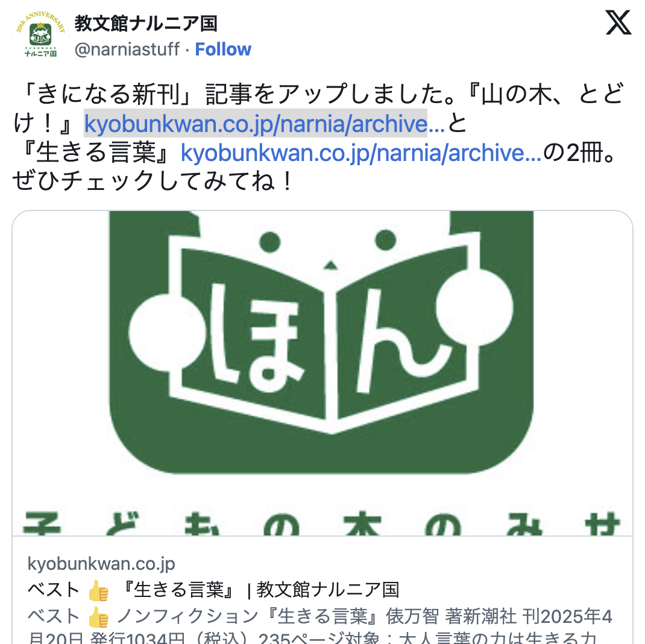Select the ほん lettering on the book logo
Image resolution: width=645 pixels, height=644 pixels.
point(328,339)
